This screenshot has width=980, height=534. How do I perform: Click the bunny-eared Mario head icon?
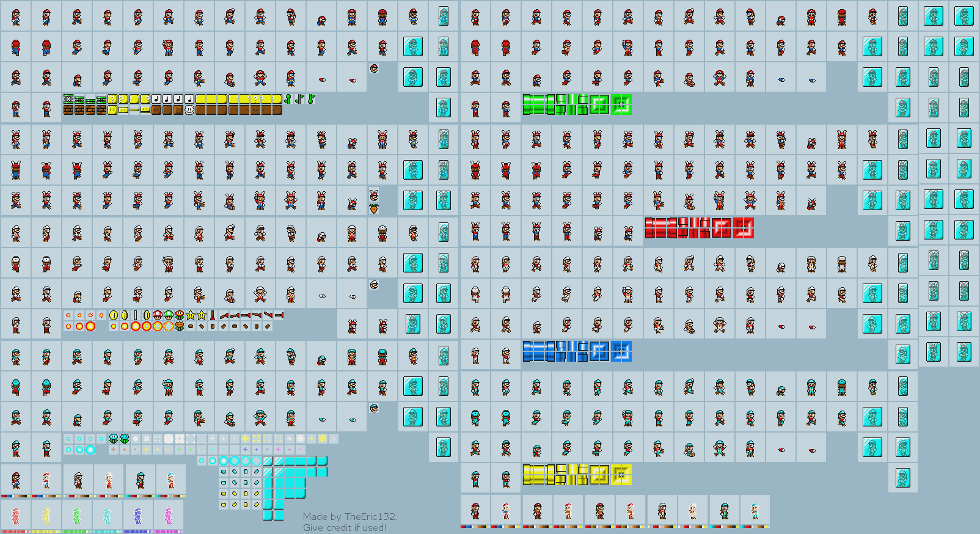tap(374, 196)
